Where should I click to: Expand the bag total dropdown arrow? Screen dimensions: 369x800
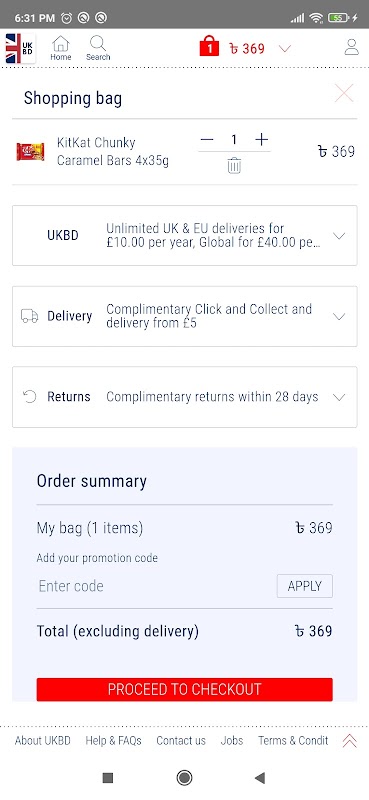(285, 48)
